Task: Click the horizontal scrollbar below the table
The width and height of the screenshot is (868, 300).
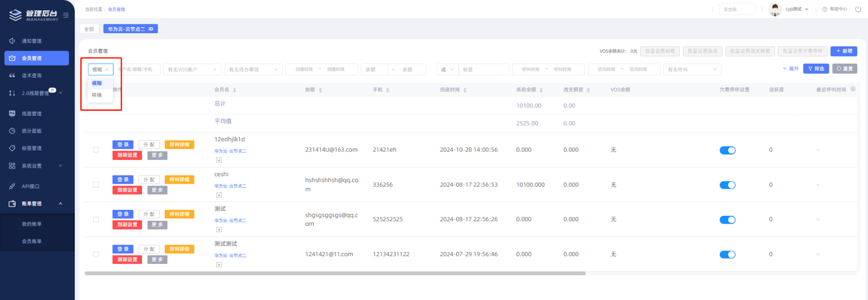Action: click(335, 273)
